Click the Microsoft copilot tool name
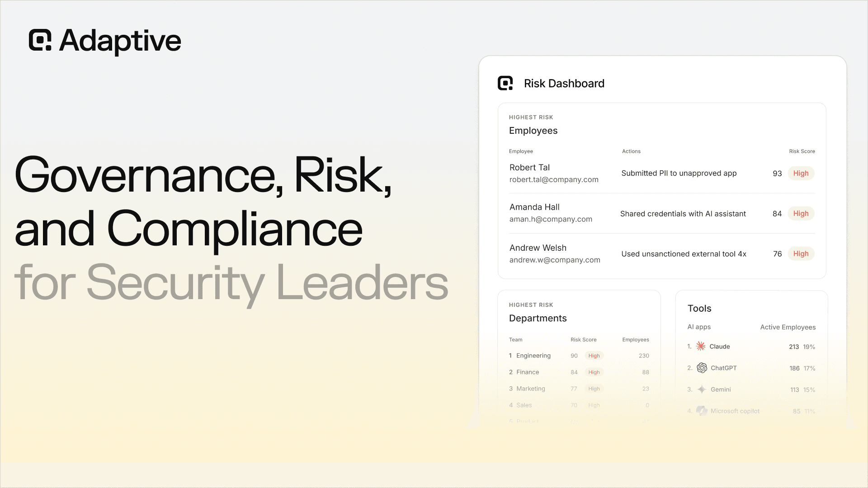The width and height of the screenshot is (868, 488). coord(735,411)
